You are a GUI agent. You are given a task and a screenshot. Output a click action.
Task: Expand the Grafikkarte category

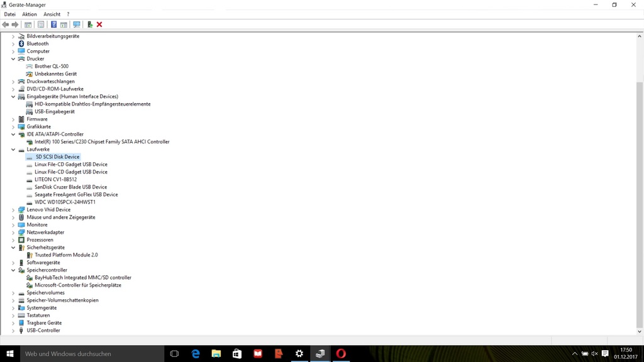point(13,127)
